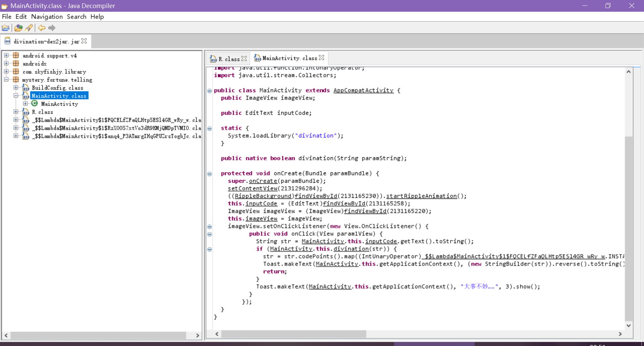Screen dimensions: 644x346
Task: Click the Open File toolbar icon
Action: point(6,28)
